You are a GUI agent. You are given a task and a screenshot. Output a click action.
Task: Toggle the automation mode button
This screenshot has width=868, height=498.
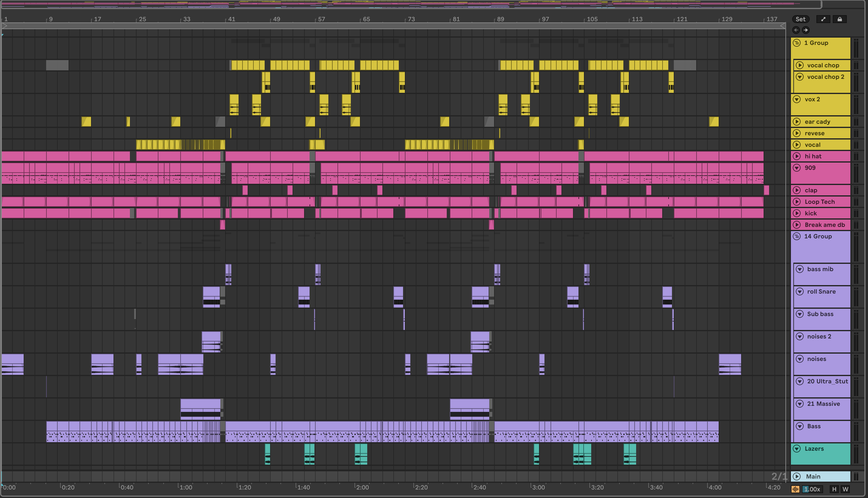click(x=823, y=19)
